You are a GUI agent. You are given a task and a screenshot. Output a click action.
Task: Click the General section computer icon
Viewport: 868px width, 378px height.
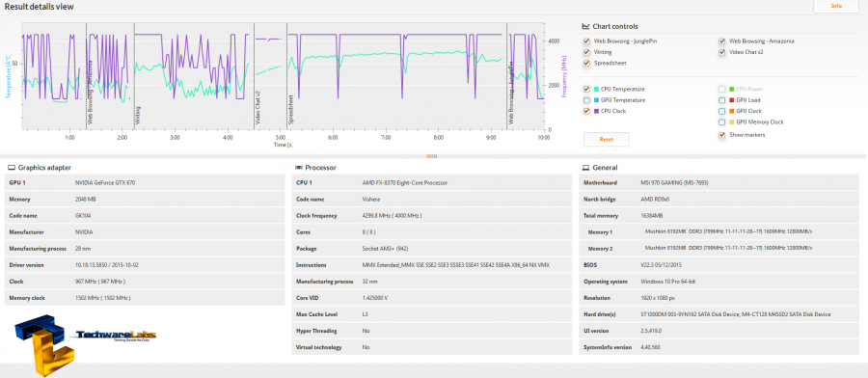tap(585, 168)
